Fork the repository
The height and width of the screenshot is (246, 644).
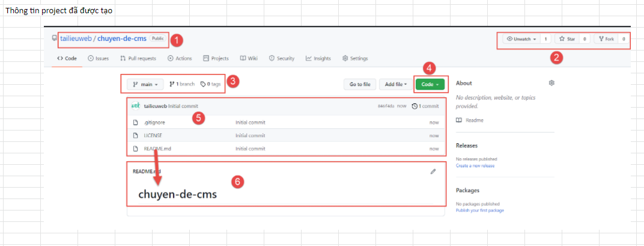(606, 39)
